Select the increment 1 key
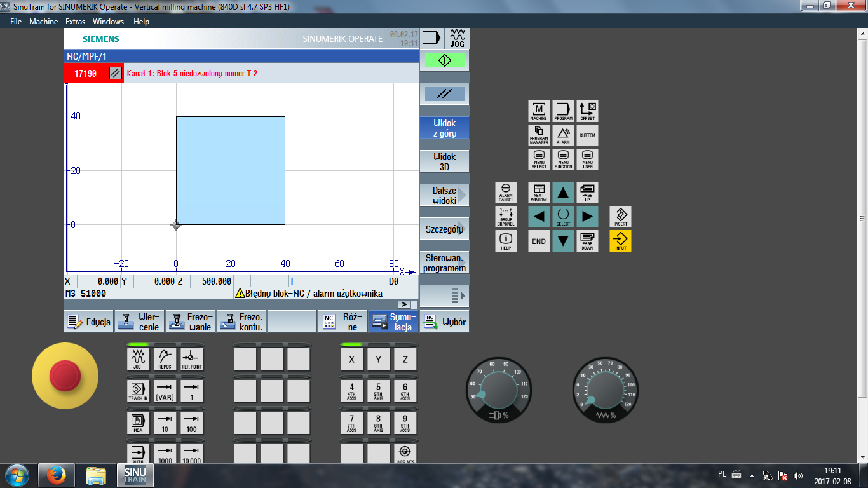The image size is (868, 488). click(191, 391)
